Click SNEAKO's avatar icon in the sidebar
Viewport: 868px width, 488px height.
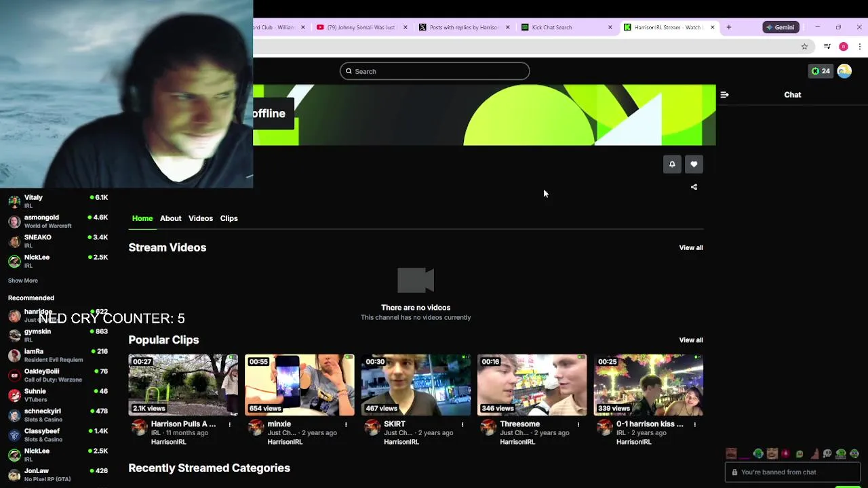(14, 241)
